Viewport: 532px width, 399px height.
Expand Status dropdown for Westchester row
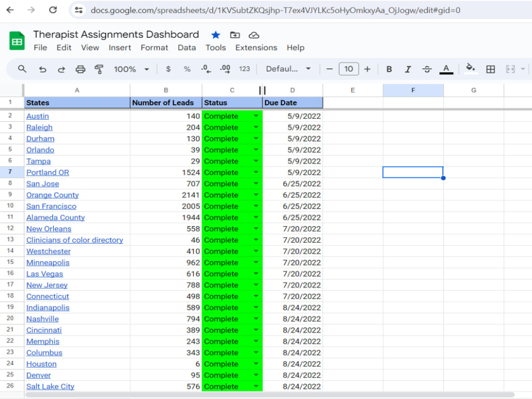pyautogui.click(x=256, y=252)
